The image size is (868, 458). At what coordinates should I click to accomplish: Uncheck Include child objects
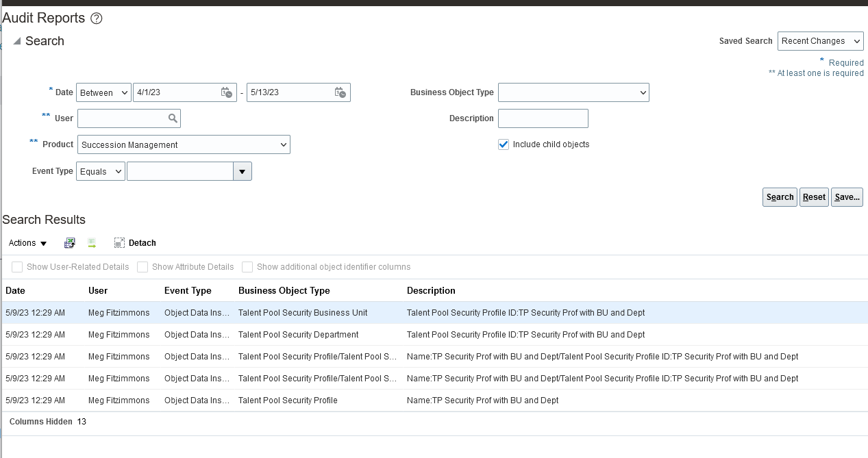coord(504,144)
